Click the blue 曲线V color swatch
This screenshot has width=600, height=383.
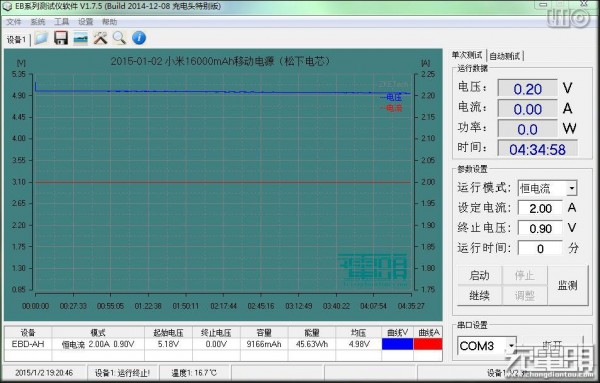point(397,344)
